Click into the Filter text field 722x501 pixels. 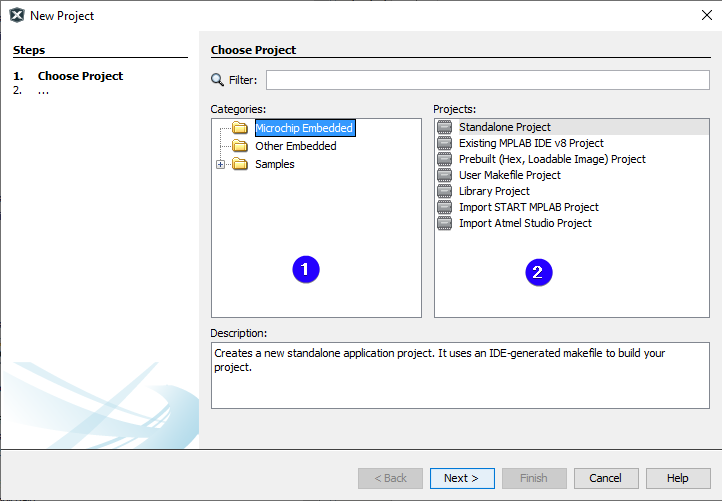click(488, 80)
